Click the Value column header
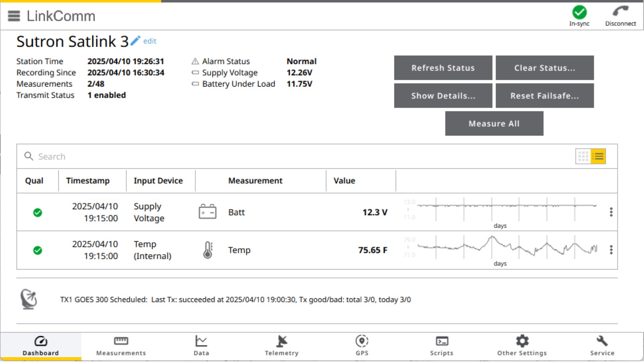The width and height of the screenshot is (644, 362). click(344, 181)
